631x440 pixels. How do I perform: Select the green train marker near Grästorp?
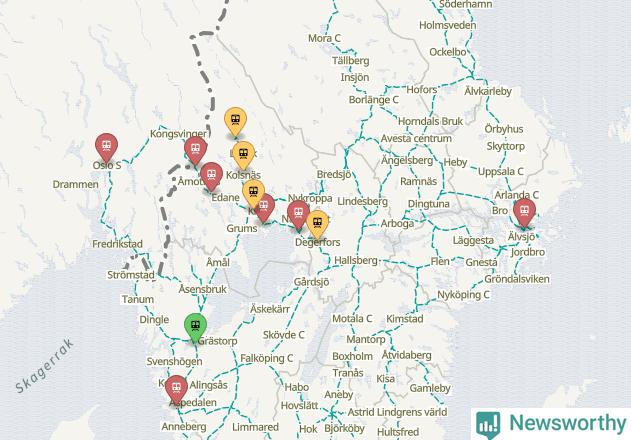tap(196, 327)
